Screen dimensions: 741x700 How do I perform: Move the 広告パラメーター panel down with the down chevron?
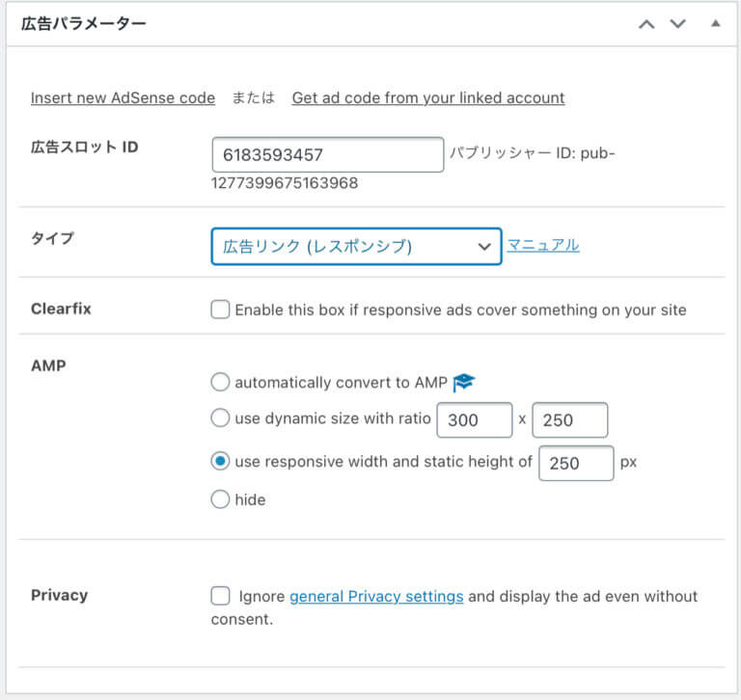[677, 24]
